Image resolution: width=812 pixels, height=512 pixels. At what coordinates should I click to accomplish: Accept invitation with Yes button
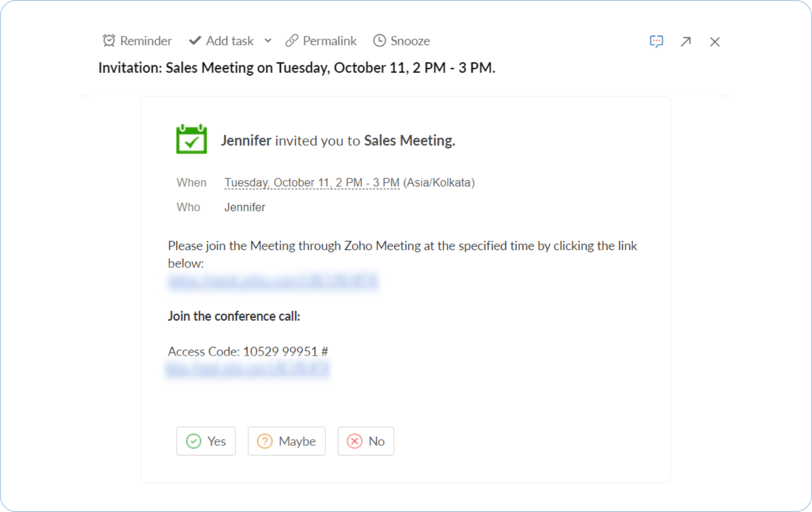pos(206,441)
